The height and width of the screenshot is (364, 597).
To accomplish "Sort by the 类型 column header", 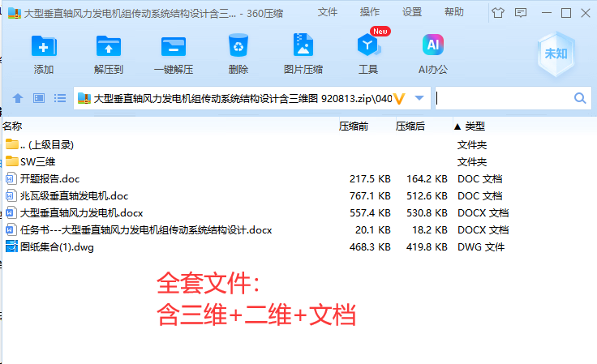I will tap(475, 126).
